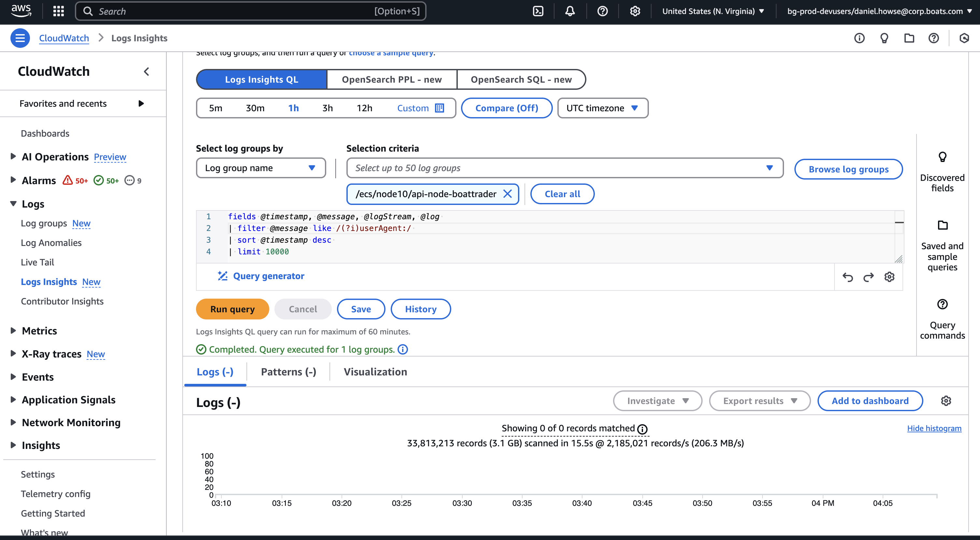
Task: Open Query commands help panel
Action: [942, 319]
